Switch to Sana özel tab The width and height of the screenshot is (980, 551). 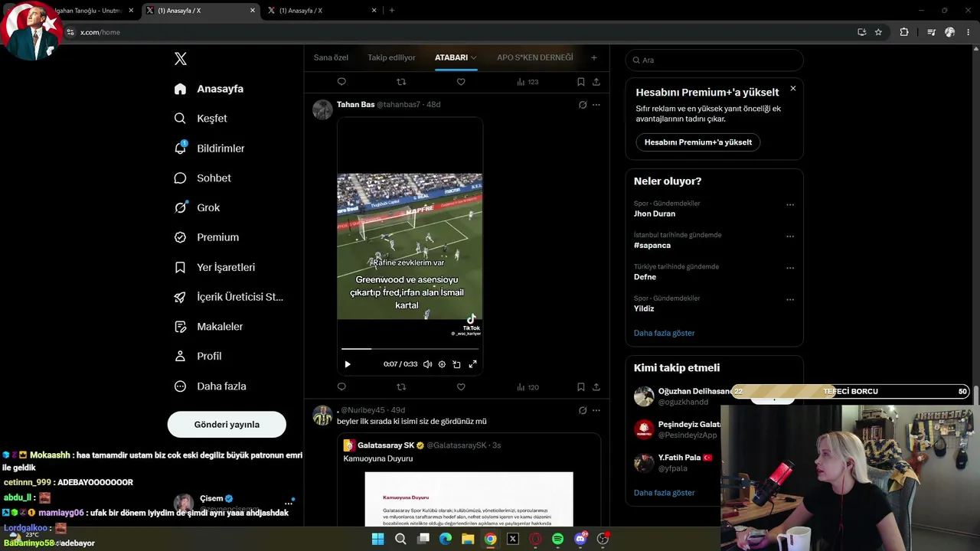click(331, 57)
